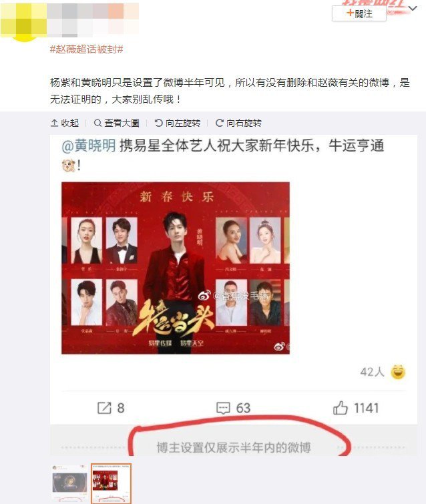Viewport: 426px width, 504px height.
Task: Select the first image thumbnail
Action: point(69,483)
